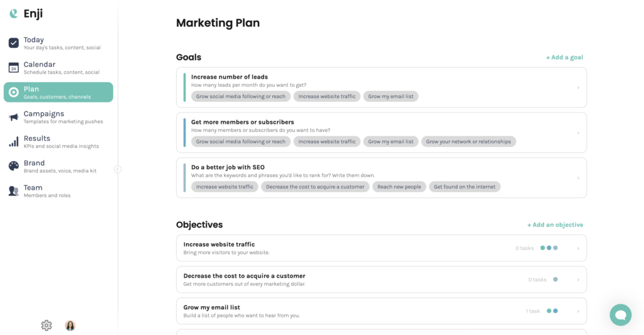Open the Team members icon
The width and height of the screenshot is (644, 335).
(14, 191)
